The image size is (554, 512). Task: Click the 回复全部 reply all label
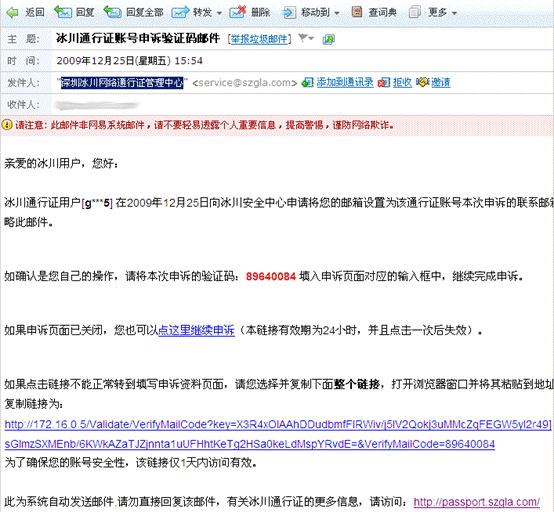click(x=145, y=13)
